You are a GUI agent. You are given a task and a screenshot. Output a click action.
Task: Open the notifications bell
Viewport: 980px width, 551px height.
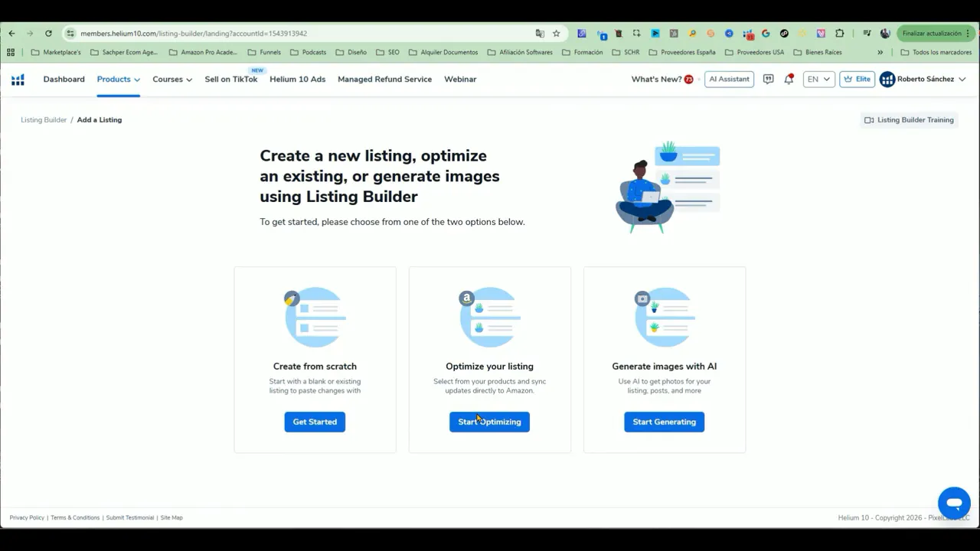[x=789, y=80]
